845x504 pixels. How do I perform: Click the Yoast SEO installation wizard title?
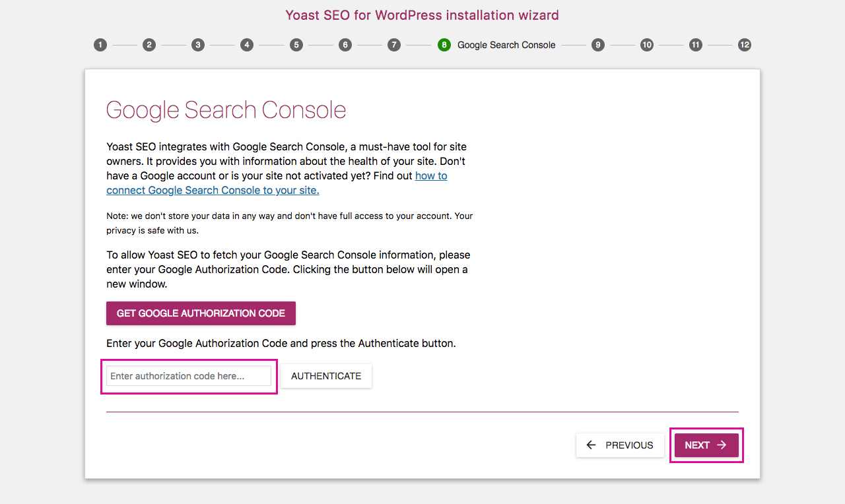tap(422, 15)
